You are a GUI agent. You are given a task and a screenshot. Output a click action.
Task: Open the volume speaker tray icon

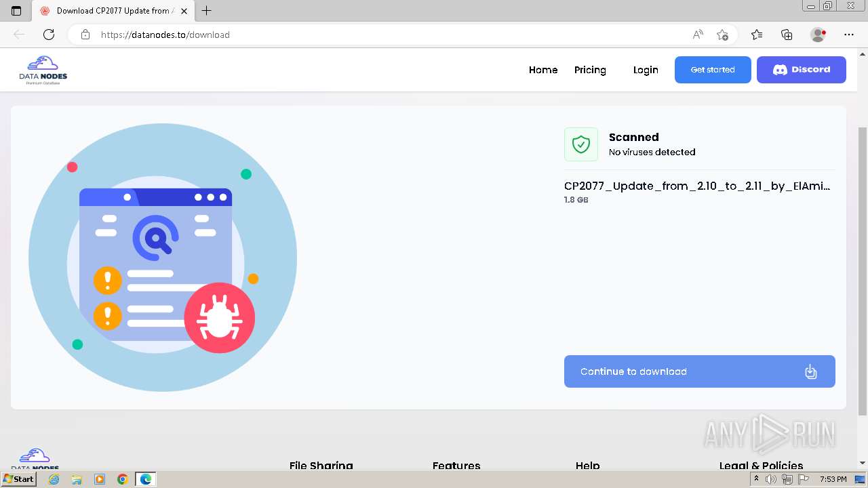[x=771, y=479]
